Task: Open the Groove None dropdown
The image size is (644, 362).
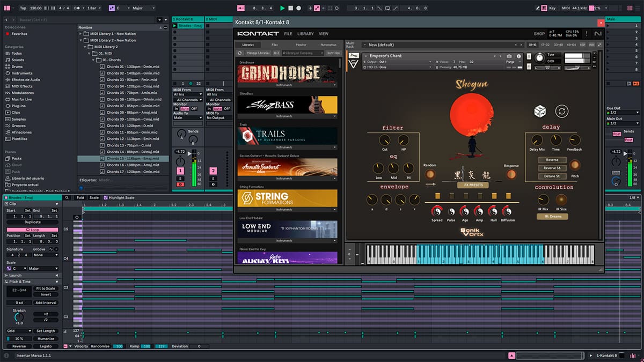Action: pyautogui.click(x=46, y=255)
